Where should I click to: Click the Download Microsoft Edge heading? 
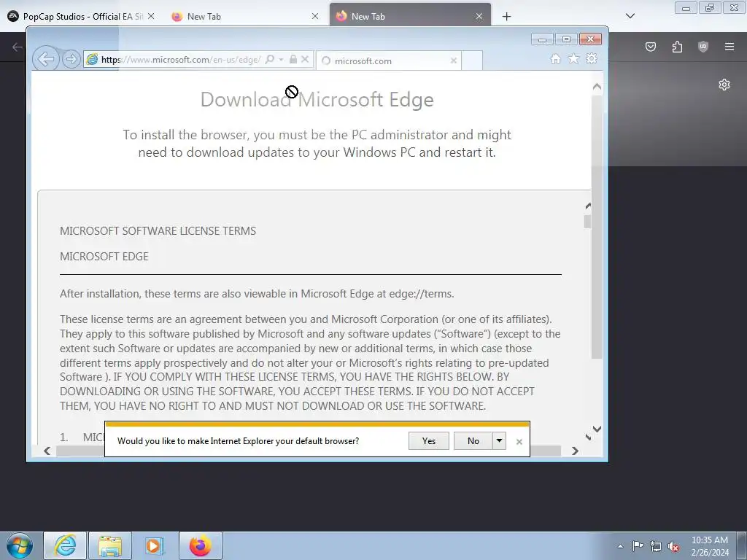(x=317, y=99)
